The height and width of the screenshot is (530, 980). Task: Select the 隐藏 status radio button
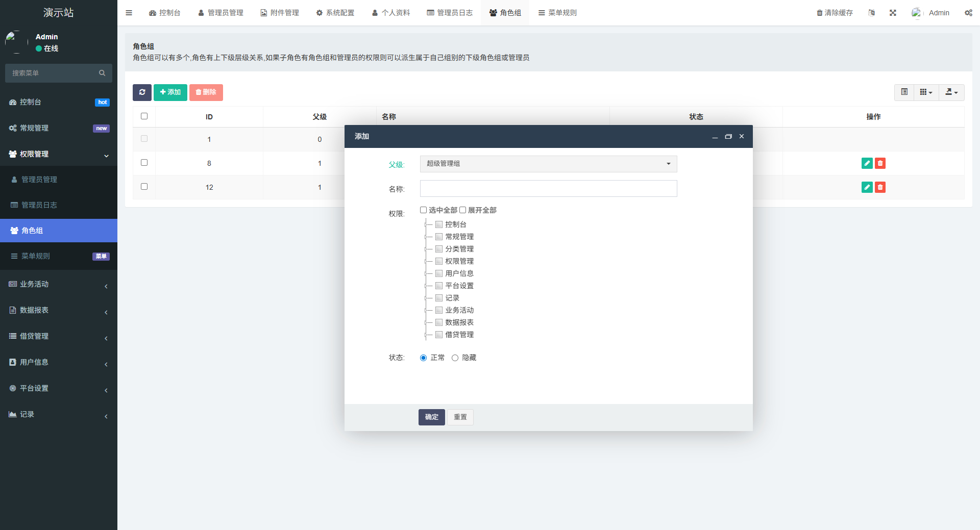[455, 358]
